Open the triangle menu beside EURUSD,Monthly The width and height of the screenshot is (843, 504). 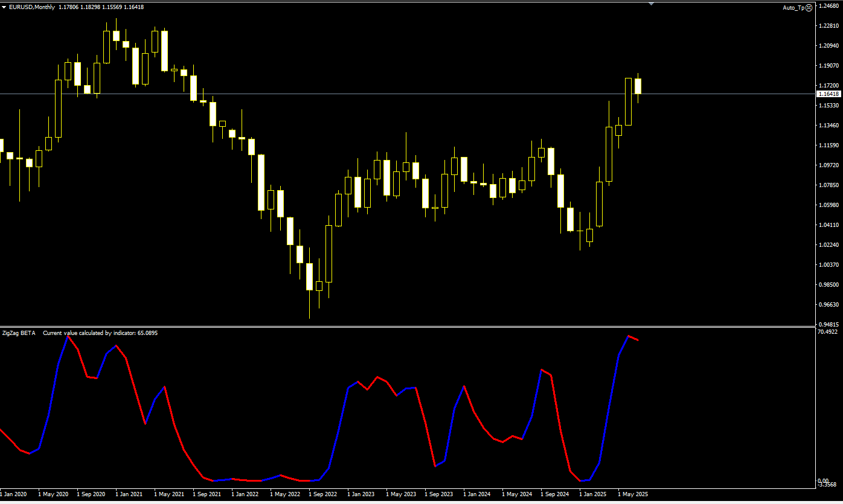coord(4,7)
